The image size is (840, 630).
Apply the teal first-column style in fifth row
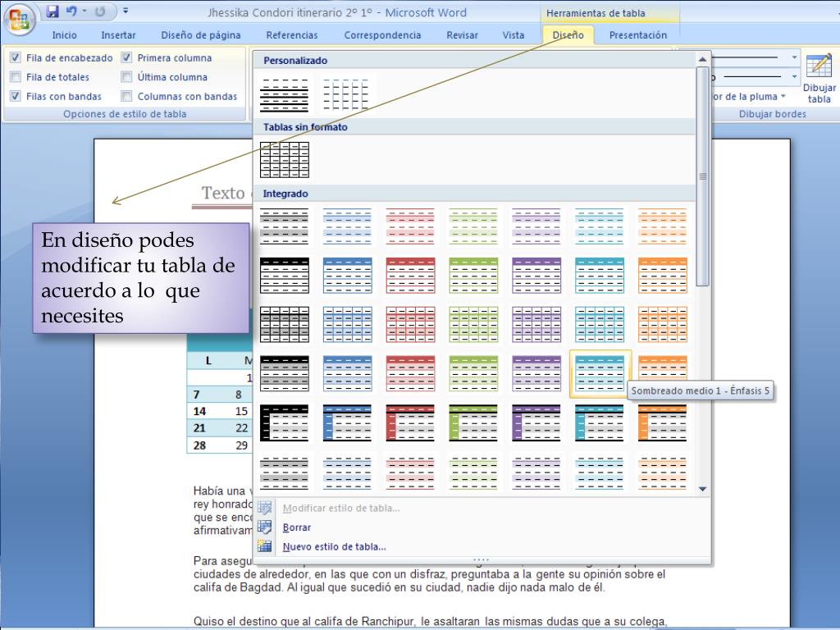click(x=600, y=422)
